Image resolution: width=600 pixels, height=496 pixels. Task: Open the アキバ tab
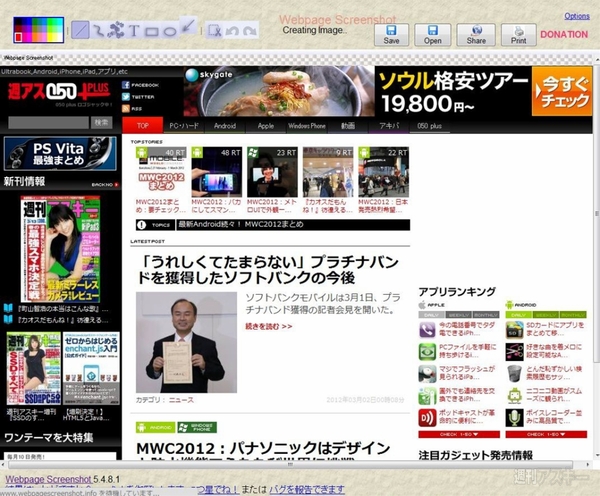pos(389,126)
